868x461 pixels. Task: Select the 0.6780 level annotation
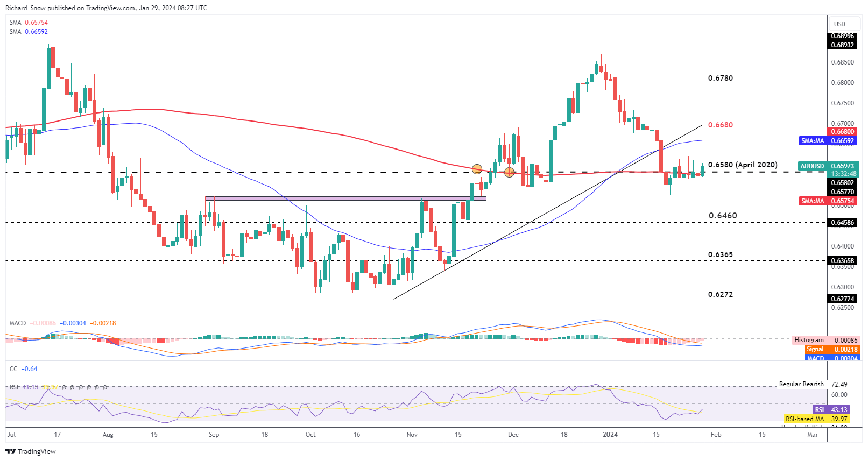point(720,78)
